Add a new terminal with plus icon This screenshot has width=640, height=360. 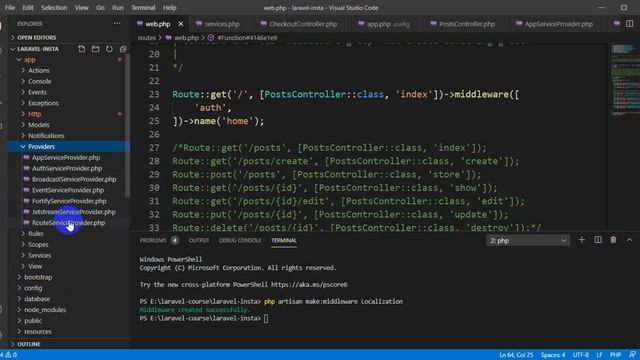tap(582, 240)
